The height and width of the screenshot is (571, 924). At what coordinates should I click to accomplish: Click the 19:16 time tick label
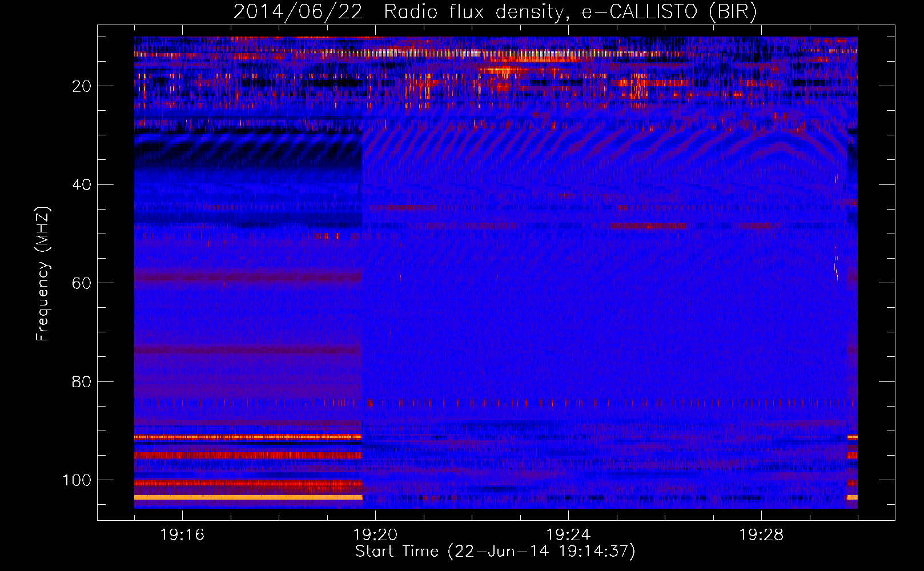pos(182,535)
